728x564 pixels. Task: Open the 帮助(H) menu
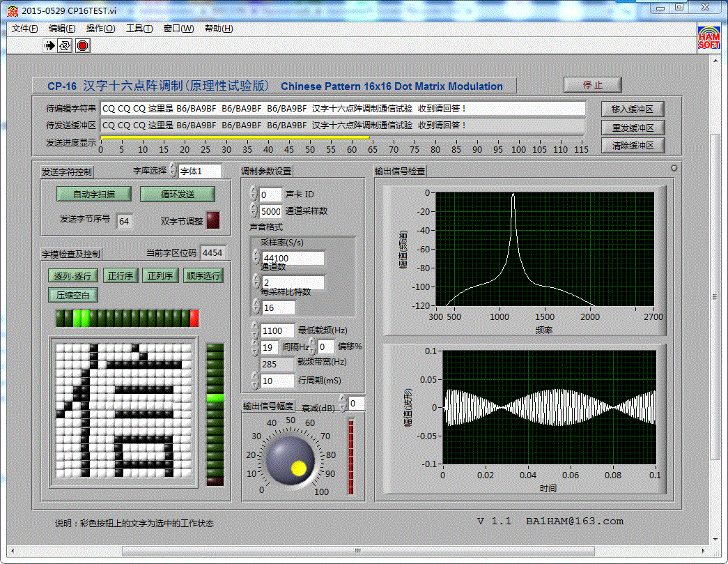[219, 29]
